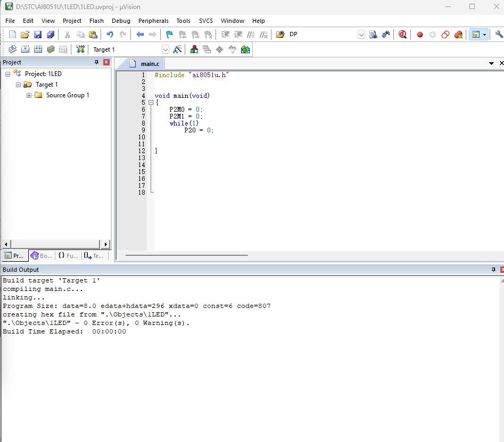Click right scroll arrow in Project panel
The height and width of the screenshot is (442, 504).
tap(105, 244)
